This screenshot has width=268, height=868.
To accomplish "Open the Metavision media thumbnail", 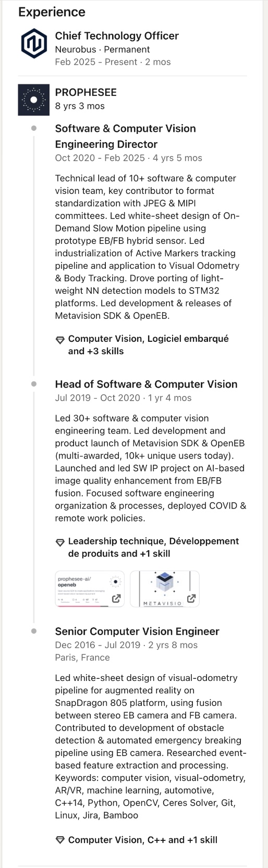I will click(x=165, y=589).
